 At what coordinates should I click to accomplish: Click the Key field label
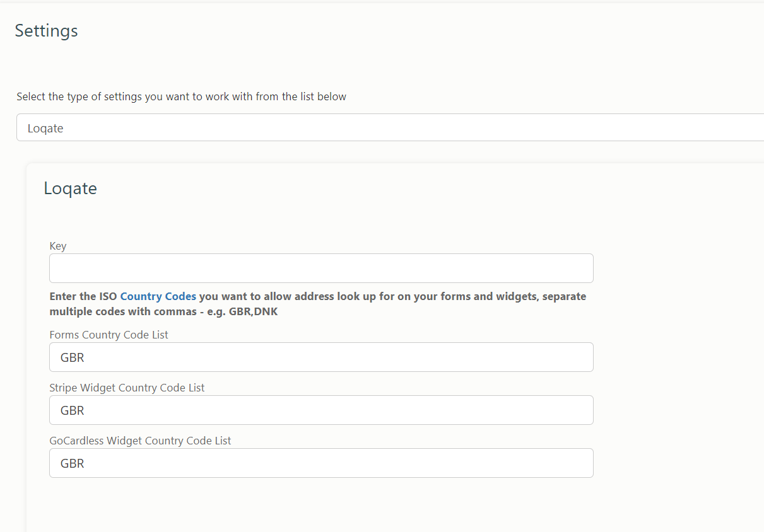click(58, 246)
